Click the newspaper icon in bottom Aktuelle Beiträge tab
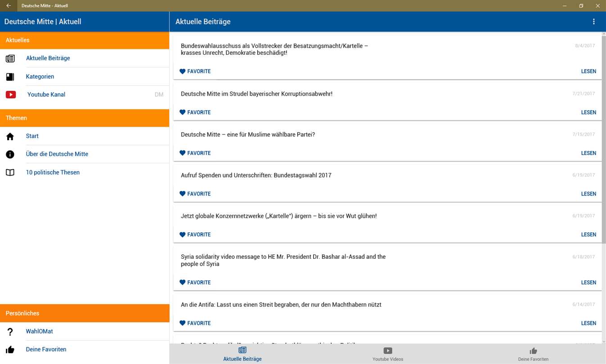The height and width of the screenshot is (364, 606). tap(242, 350)
